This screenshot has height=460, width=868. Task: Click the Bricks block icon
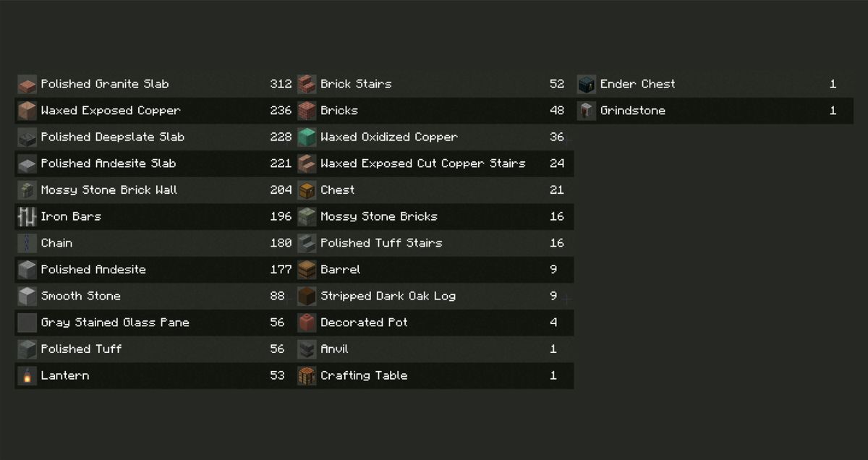pos(307,111)
